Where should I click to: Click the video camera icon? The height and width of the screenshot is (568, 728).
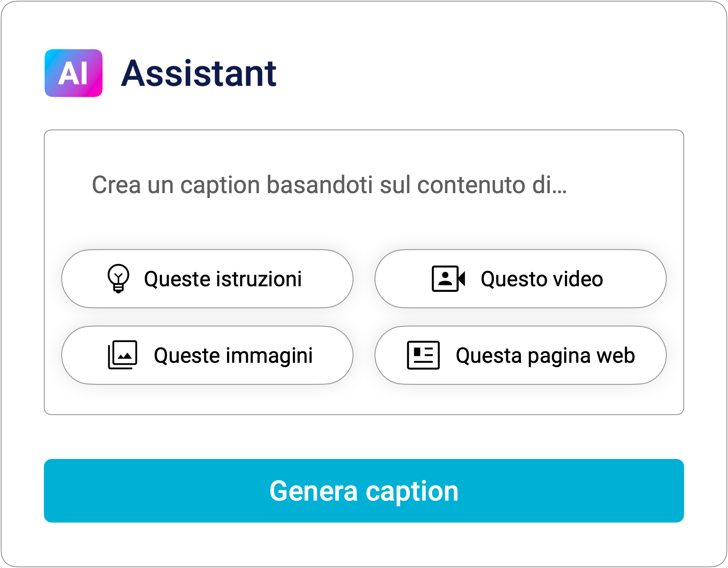pyautogui.click(x=448, y=279)
